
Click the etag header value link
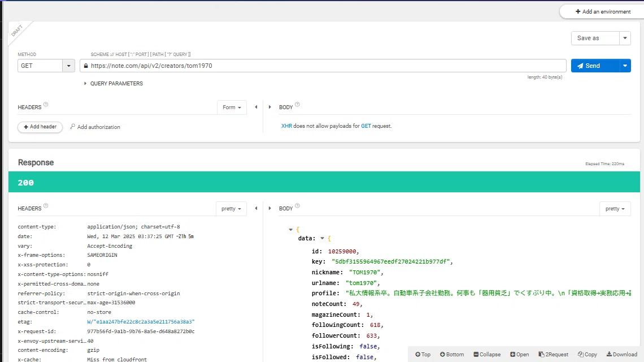point(141,322)
